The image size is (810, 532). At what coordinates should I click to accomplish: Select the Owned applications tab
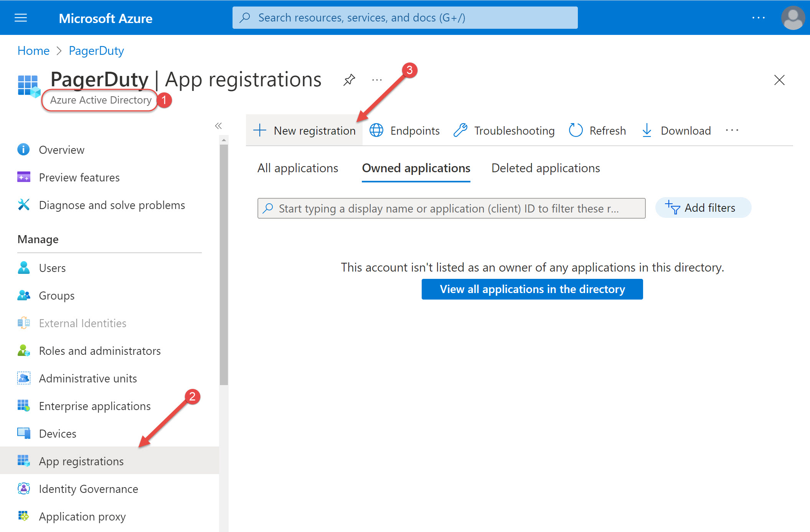[416, 168]
